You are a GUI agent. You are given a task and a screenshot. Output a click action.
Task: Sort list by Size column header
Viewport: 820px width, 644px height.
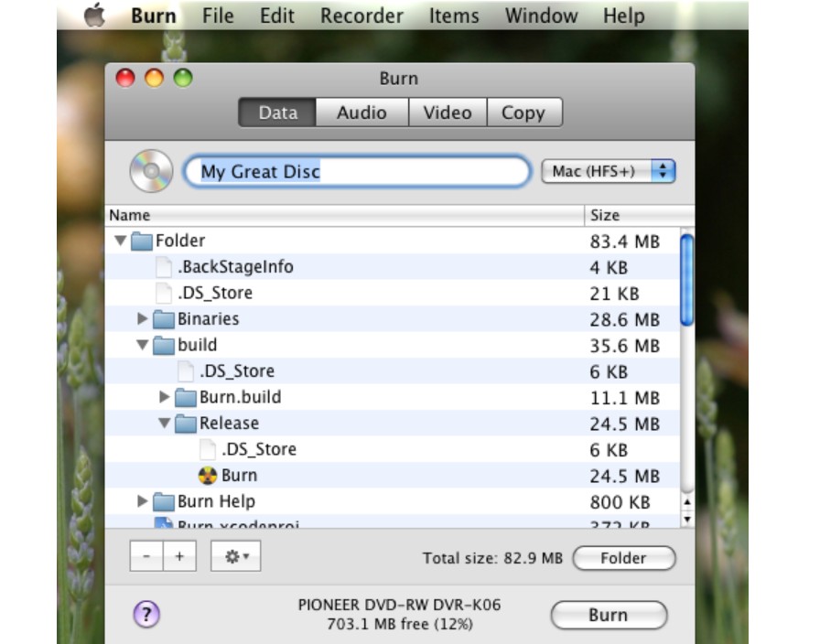[639, 215]
